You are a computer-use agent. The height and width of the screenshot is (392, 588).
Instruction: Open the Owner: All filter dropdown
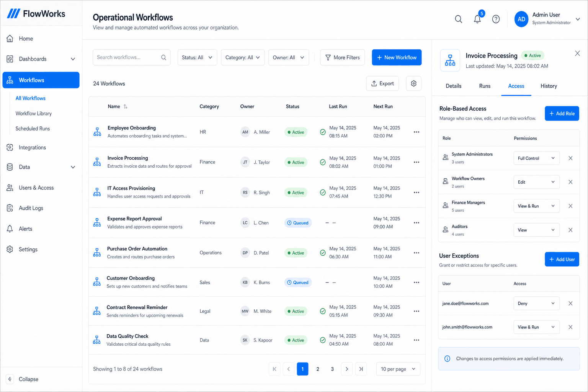(x=289, y=57)
